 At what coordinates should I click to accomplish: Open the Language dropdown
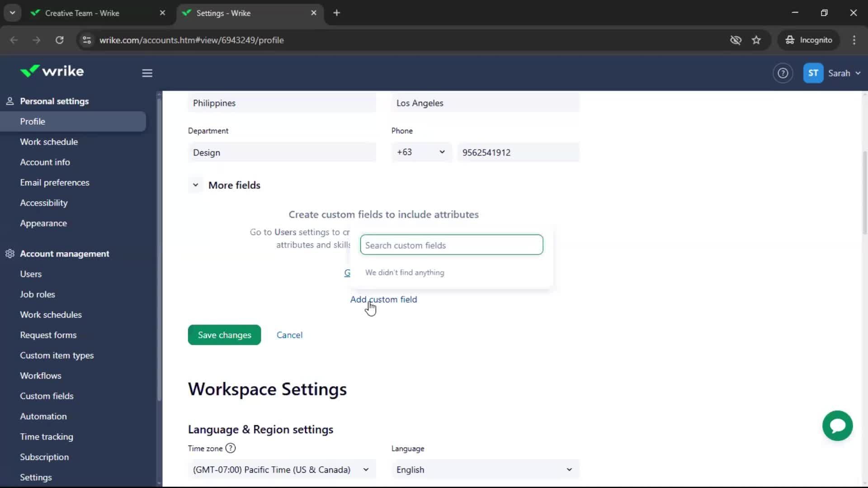coord(485,469)
